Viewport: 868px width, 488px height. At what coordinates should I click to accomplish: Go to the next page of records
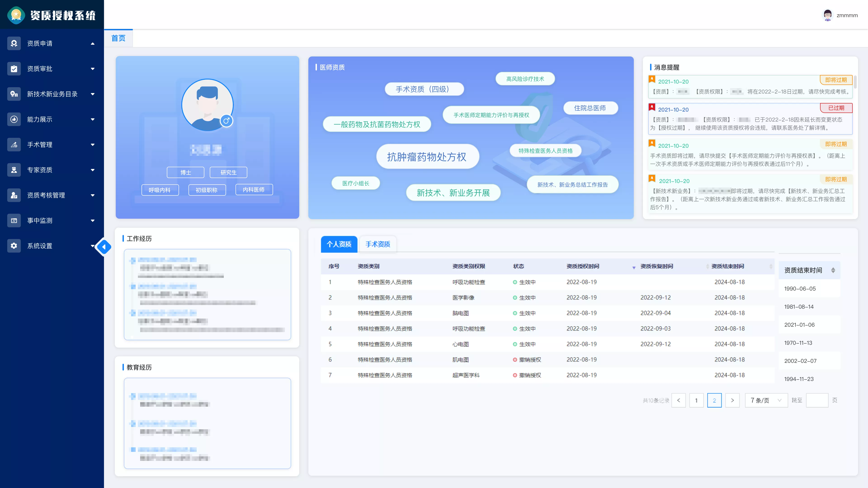point(732,400)
